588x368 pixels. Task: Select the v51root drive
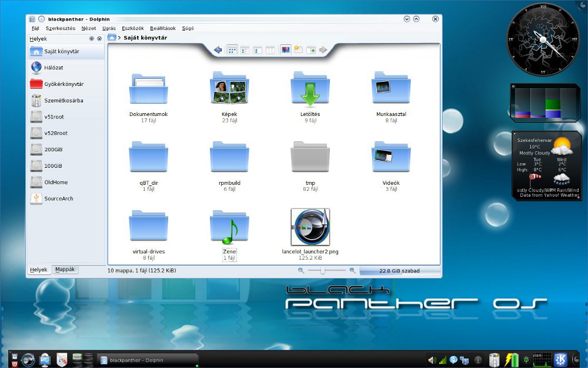pos(66,117)
